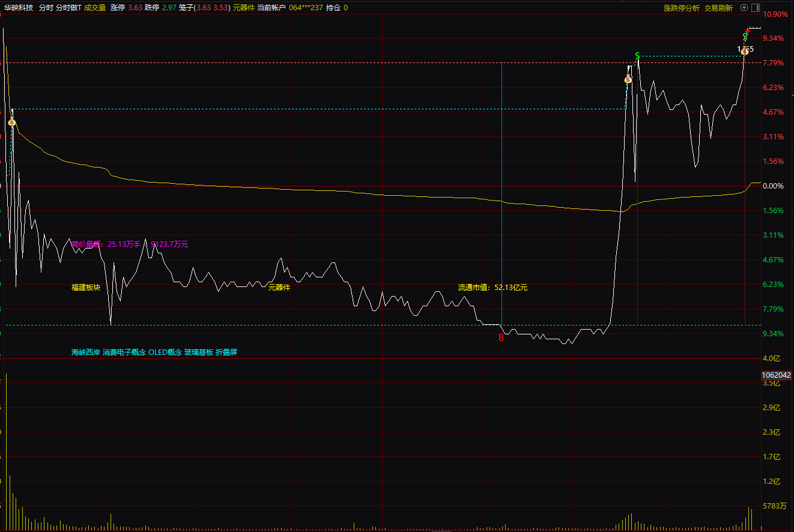Click the 1.2亿 volume axis label
794x532 pixels.
point(771,482)
